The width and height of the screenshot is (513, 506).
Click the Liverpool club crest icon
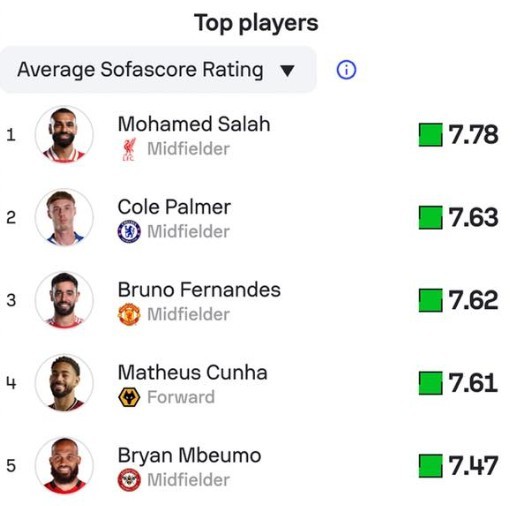pos(129,149)
